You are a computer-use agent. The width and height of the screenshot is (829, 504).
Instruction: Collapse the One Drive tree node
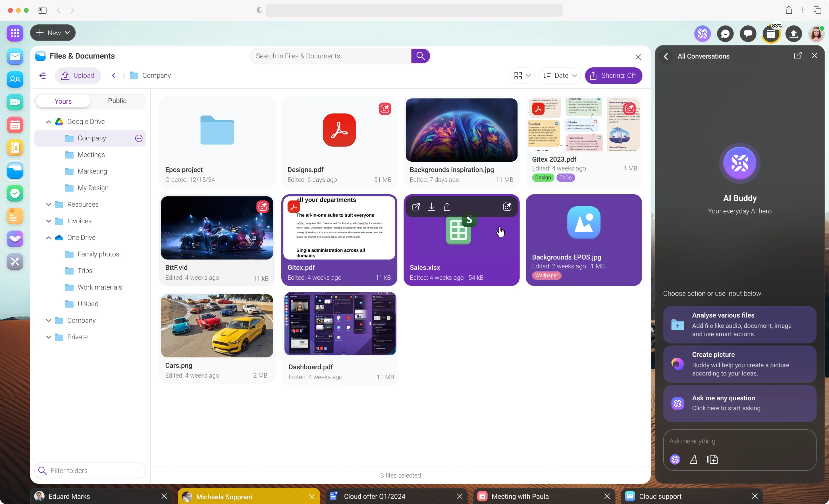48,238
